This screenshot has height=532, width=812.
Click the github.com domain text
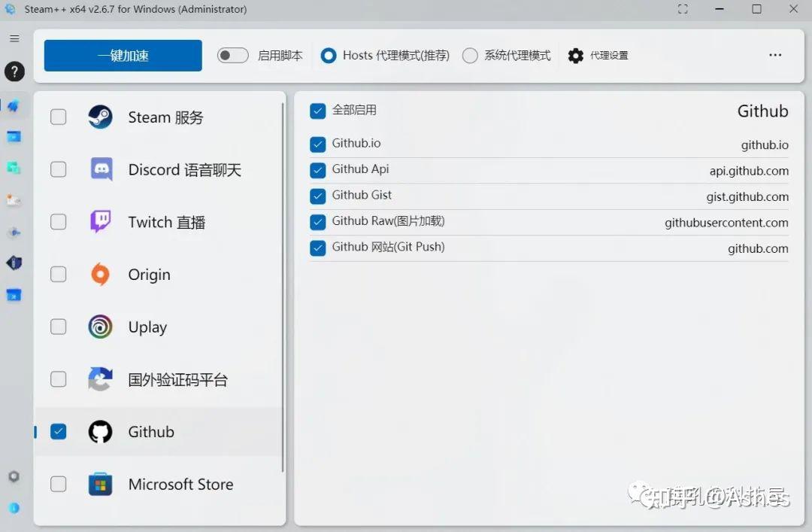(x=758, y=249)
